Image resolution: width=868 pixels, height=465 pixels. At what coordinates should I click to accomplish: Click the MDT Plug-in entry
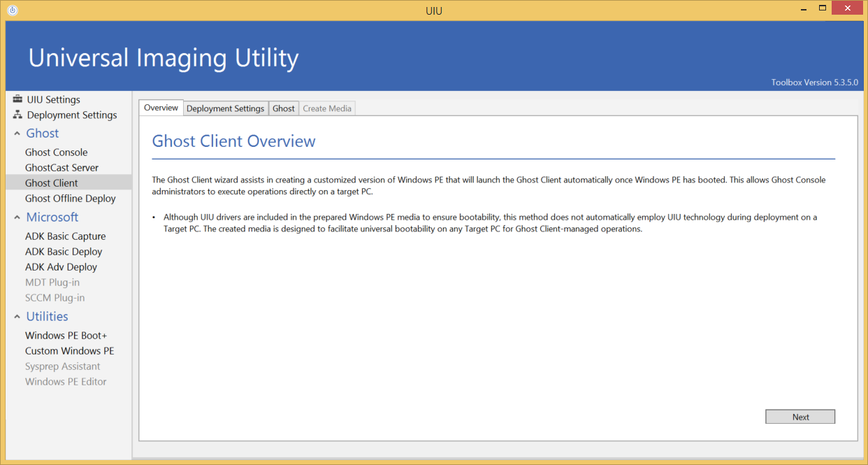[52, 282]
